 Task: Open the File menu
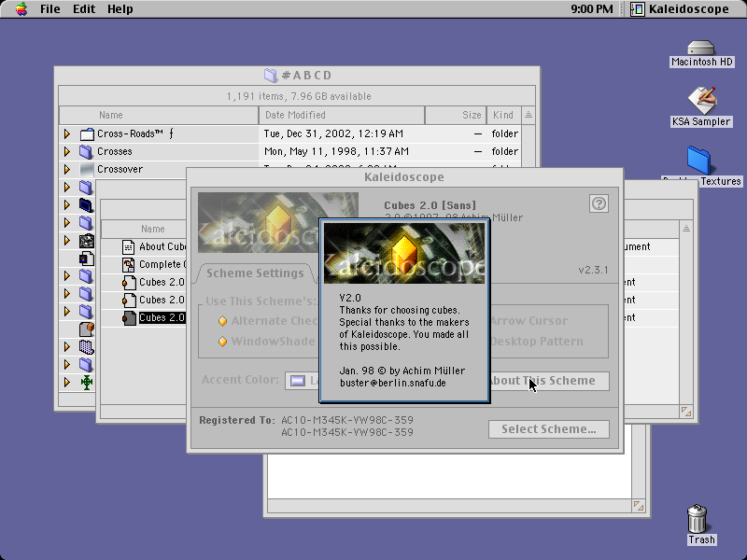point(50,9)
